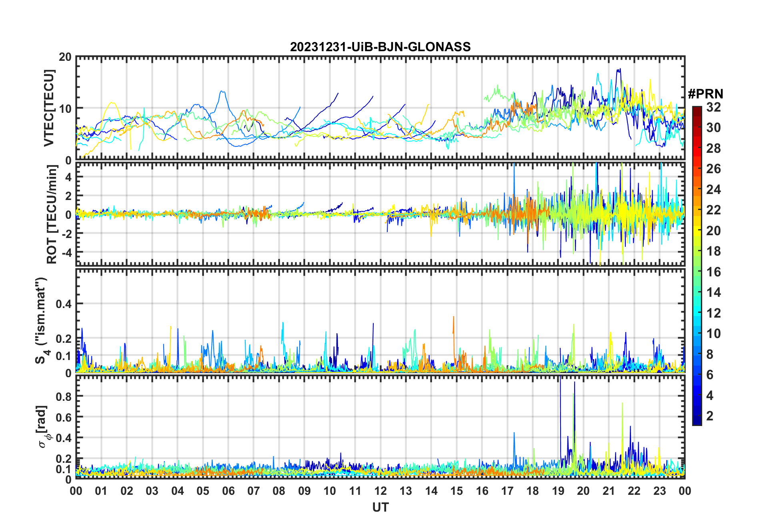
Task: Click the 0.8 tick on the sigma-phi y-axis
Action: (x=64, y=396)
